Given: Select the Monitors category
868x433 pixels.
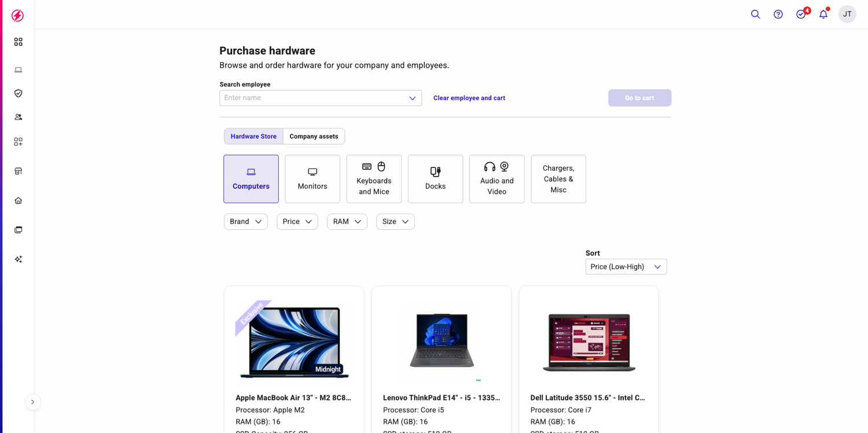Looking at the screenshot, I should [312, 179].
